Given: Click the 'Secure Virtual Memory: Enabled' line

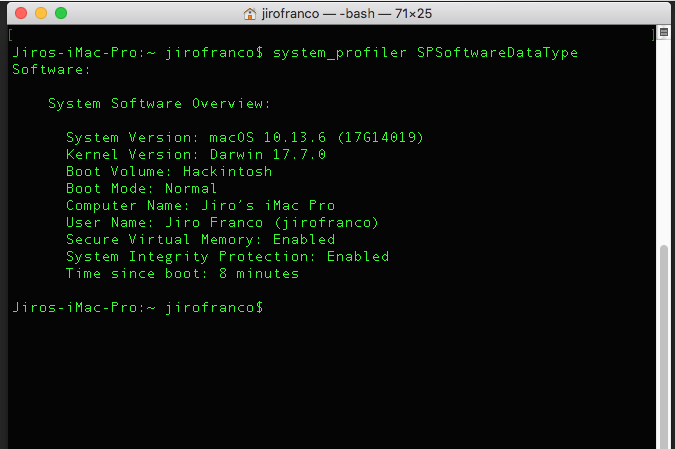Looking at the screenshot, I should tap(200, 239).
